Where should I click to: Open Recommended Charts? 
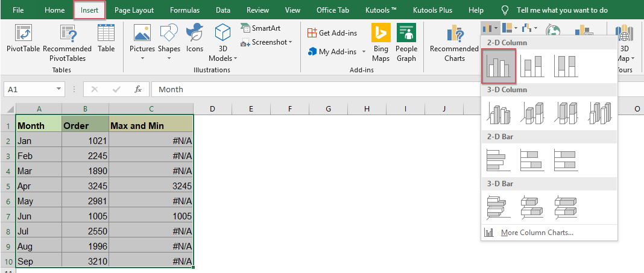pos(454,43)
